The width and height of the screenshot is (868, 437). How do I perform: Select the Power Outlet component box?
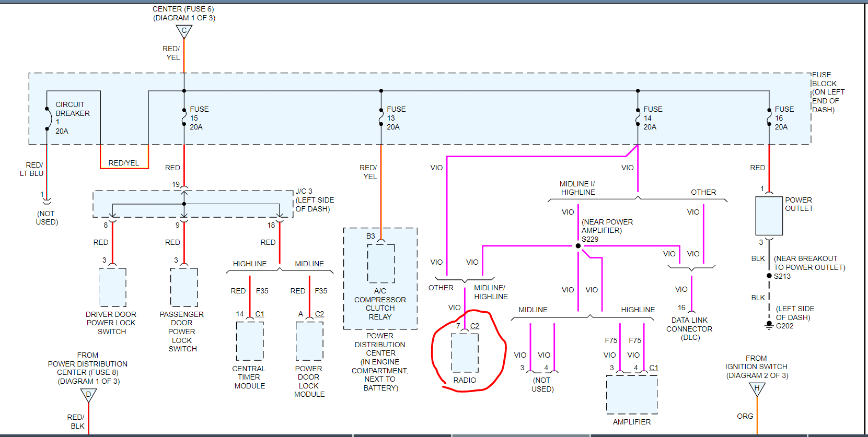pyautogui.click(x=769, y=216)
